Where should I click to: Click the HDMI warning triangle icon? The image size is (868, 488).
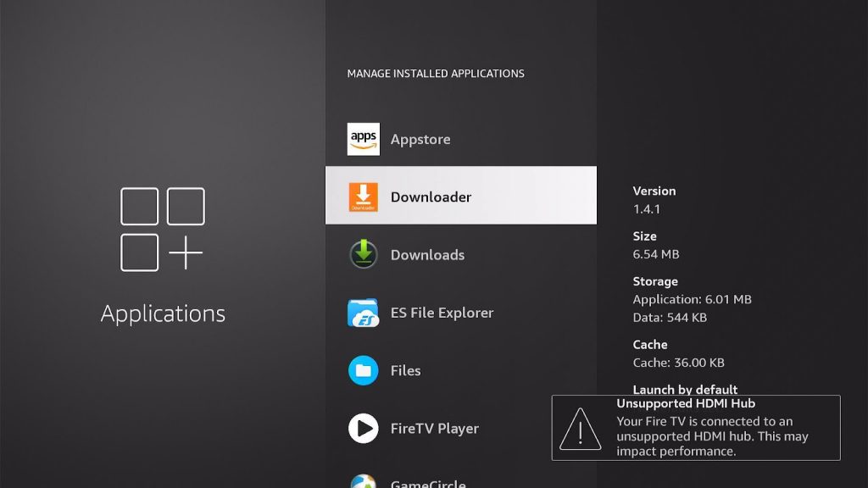(580, 429)
